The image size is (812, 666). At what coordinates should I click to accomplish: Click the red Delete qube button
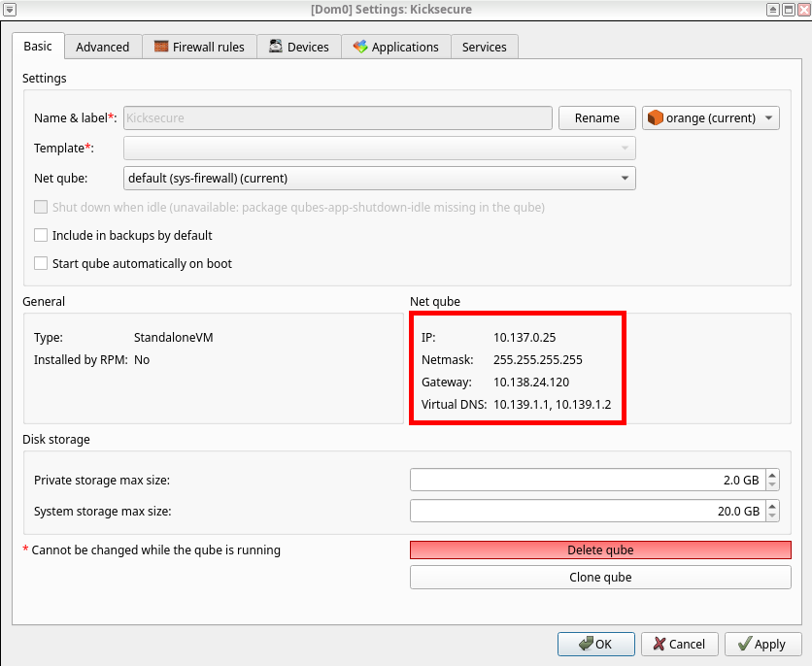pos(600,549)
